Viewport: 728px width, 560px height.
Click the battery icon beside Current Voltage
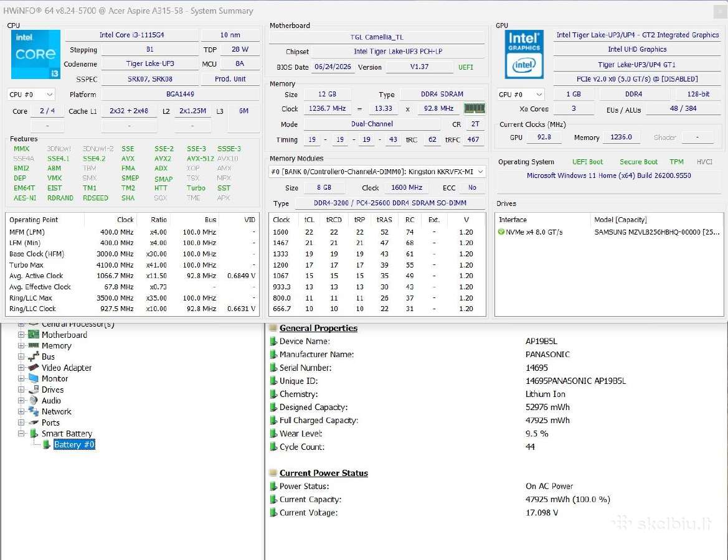click(273, 513)
